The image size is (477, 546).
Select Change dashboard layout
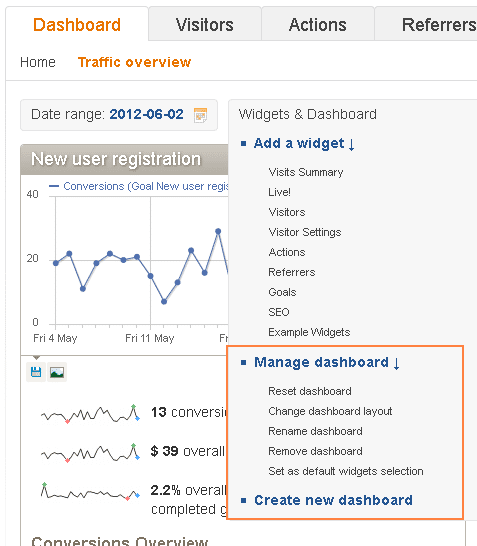(330, 411)
